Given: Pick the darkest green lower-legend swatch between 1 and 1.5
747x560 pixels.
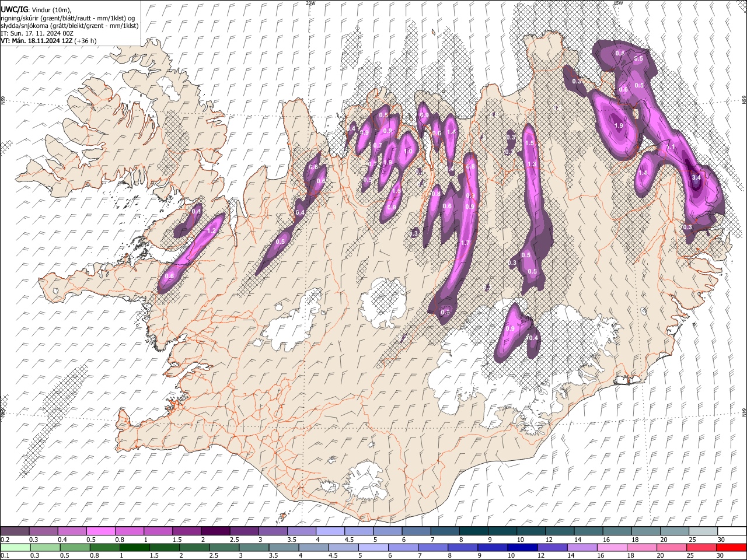Looking at the screenshot, I should click(x=135, y=547).
